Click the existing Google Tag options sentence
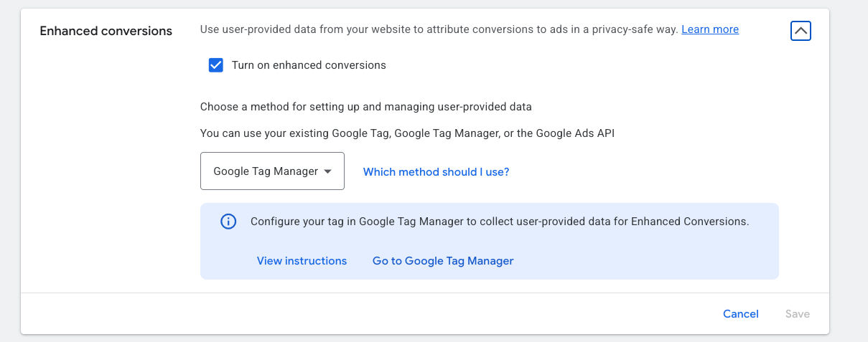Screen dimensions: 868x342 [408, 133]
